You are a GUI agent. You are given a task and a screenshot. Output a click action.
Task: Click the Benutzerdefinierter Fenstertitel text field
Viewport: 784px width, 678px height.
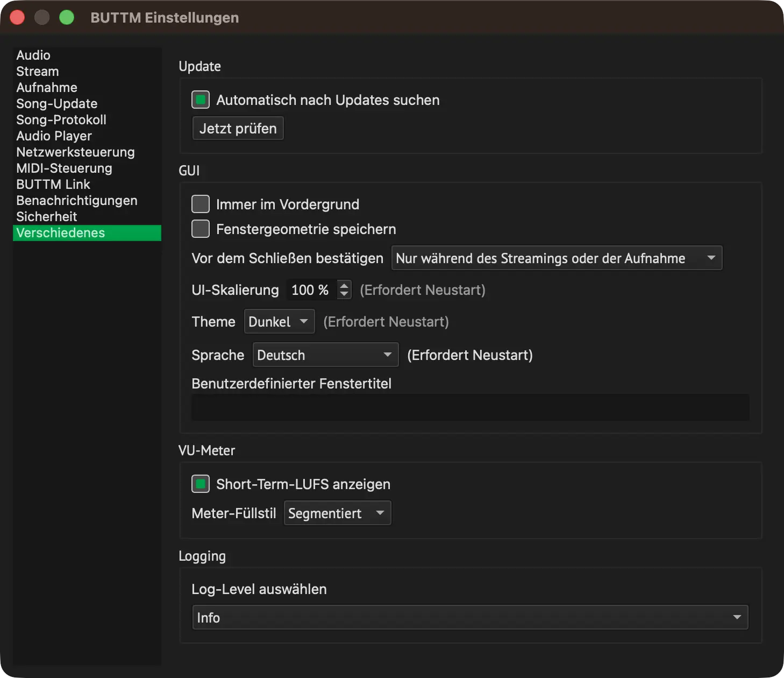[471, 407]
